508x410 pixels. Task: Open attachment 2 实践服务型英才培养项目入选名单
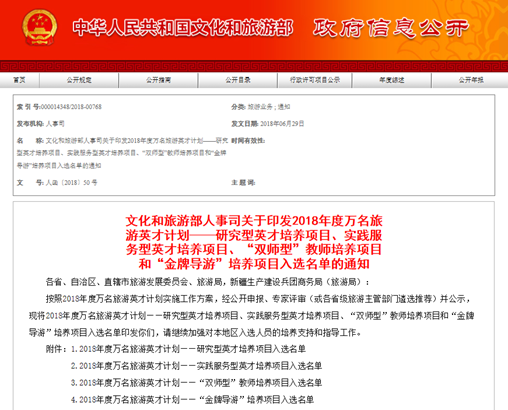[x=196, y=366]
